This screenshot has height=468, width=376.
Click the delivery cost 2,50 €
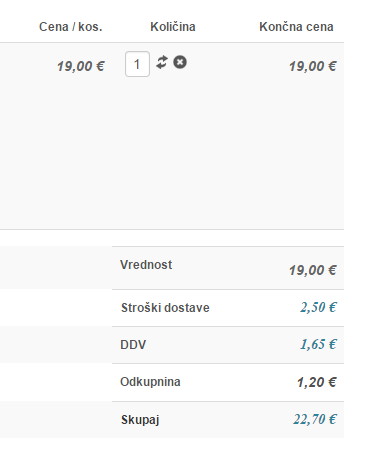coord(318,307)
